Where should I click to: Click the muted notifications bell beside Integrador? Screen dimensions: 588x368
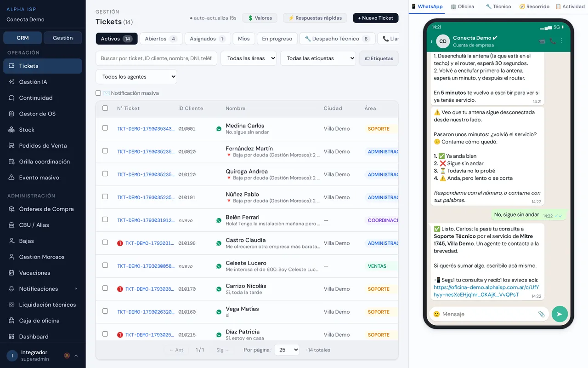click(67, 356)
